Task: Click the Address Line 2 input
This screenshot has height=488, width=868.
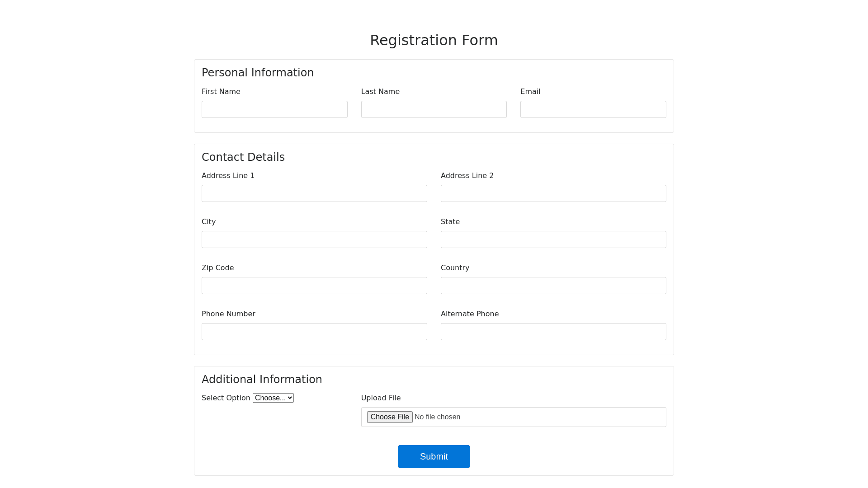Action: point(553,193)
